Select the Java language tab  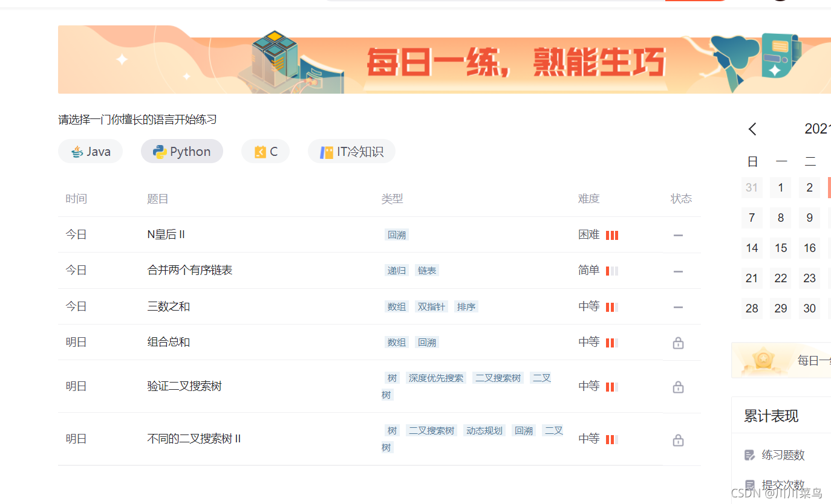(x=90, y=151)
